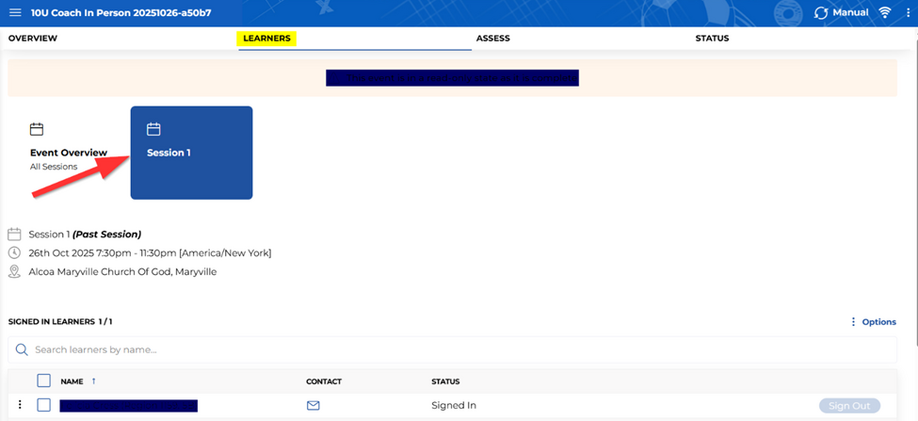Go to the STATUS tab

click(x=712, y=38)
